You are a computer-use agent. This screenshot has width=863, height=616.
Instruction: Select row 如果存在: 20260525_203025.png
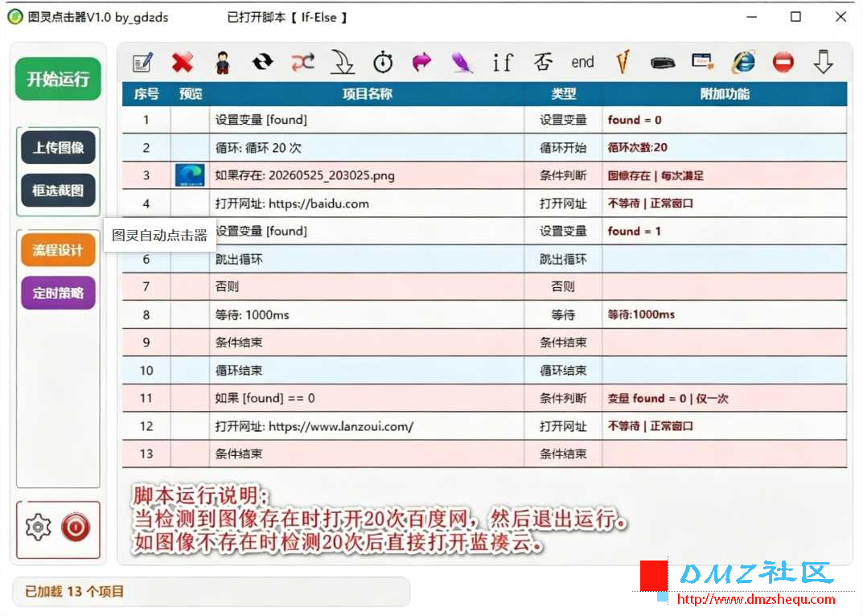tap(484, 175)
